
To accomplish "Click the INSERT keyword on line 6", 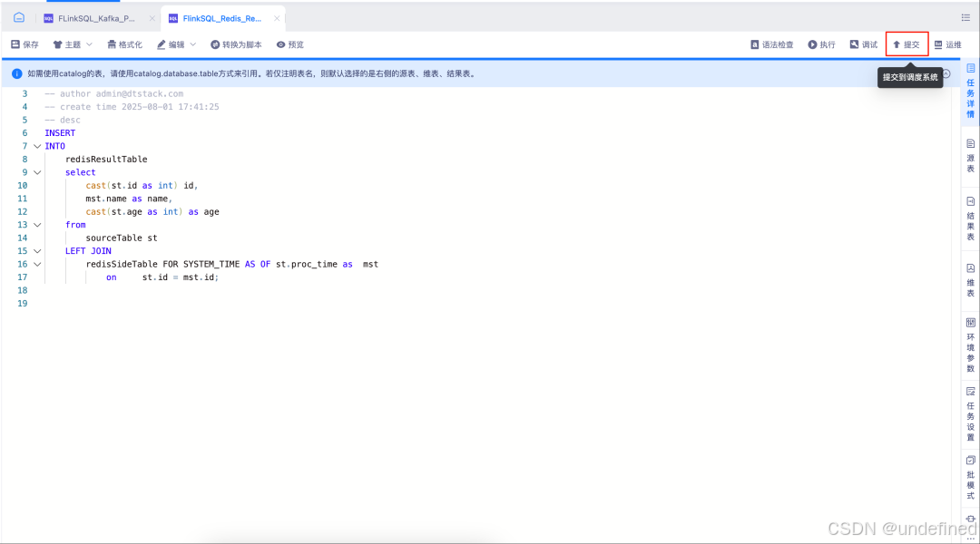I will (x=60, y=133).
